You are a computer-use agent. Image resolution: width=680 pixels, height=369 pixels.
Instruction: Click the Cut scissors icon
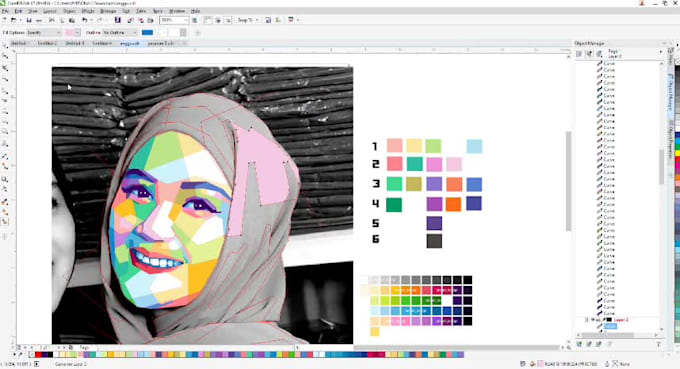[52, 20]
